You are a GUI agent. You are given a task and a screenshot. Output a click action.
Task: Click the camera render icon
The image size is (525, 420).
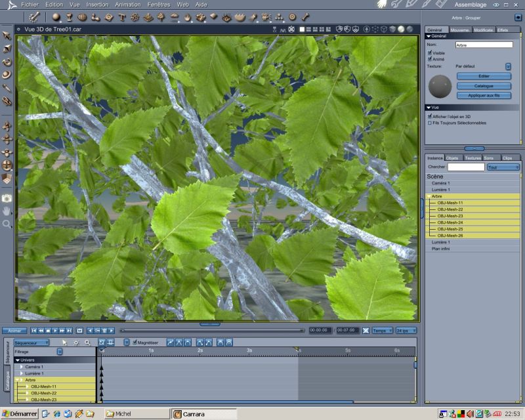pos(7,198)
